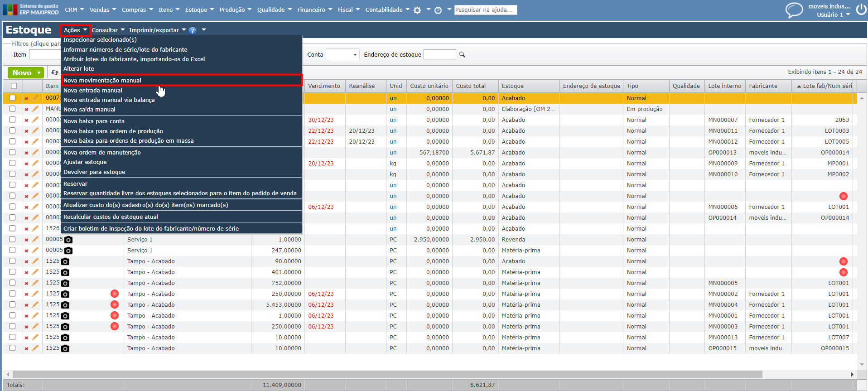Click the green Novo button
868x391 pixels.
(22, 73)
